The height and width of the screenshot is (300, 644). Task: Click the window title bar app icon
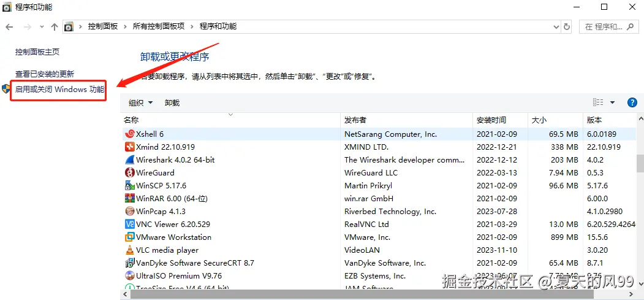coord(7,7)
